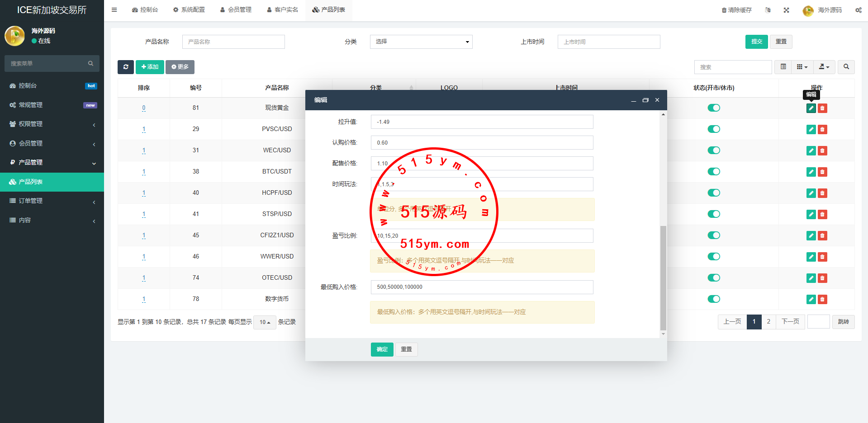The height and width of the screenshot is (423, 868).
Task: Click the magnifier search icon beside table toolbar
Action: 846,67
